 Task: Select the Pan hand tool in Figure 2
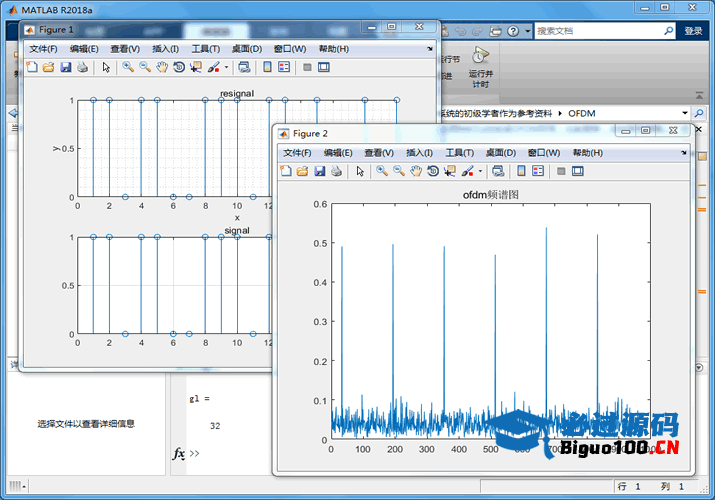click(x=415, y=172)
